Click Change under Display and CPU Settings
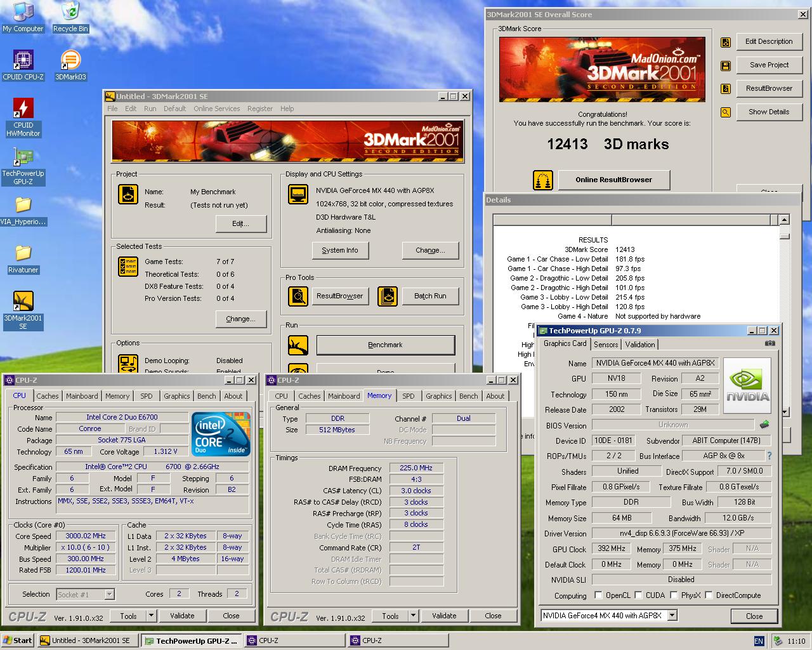Viewport: 812px width, 650px height. point(430,251)
